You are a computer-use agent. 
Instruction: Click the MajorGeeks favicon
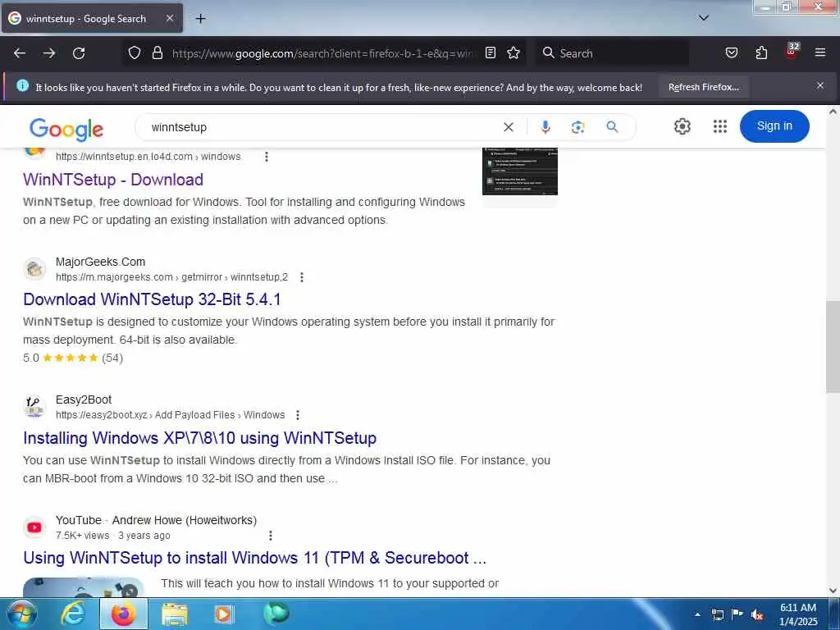(x=34, y=268)
